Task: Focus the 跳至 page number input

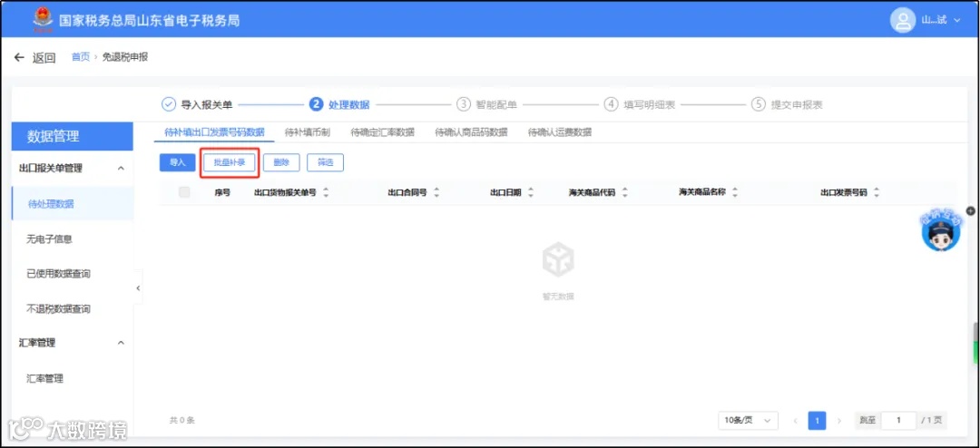Action: (x=898, y=421)
